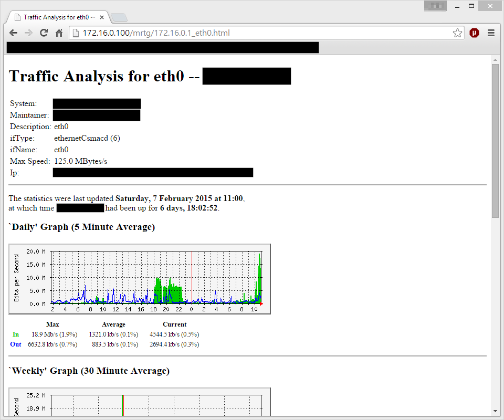Click the 'ethernetCsmacd (6)' ifType value
Viewport: 504px width, 420px height.
tap(87, 138)
